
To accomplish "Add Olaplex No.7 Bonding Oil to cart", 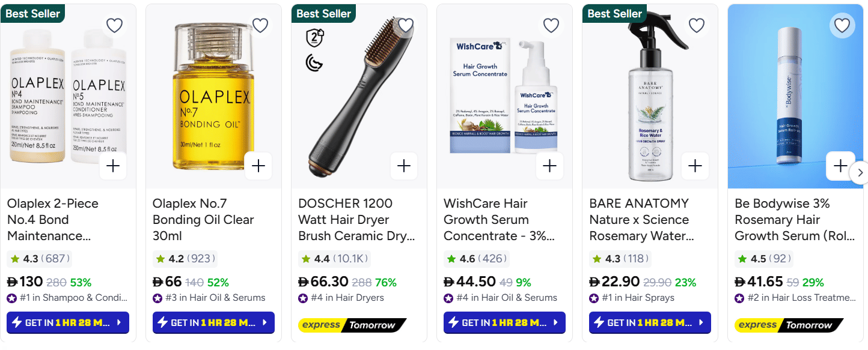I will (x=258, y=166).
